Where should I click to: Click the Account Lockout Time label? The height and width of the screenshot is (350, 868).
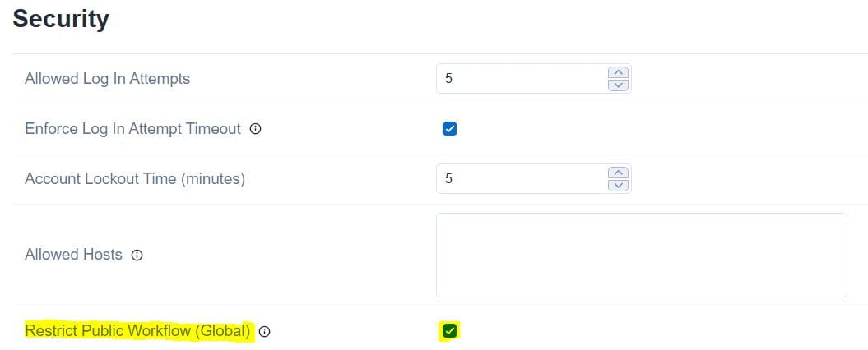pos(135,179)
